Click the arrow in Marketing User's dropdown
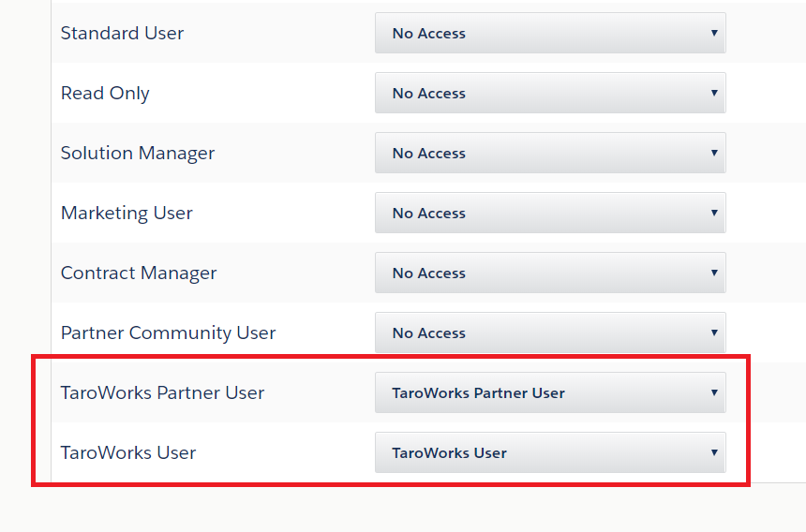This screenshot has height=532, width=806. pyautogui.click(x=713, y=213)
